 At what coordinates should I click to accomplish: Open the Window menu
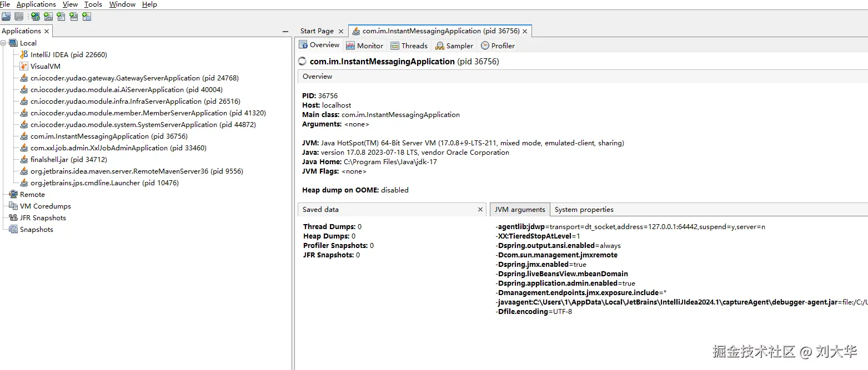click(x=122, y=4)
